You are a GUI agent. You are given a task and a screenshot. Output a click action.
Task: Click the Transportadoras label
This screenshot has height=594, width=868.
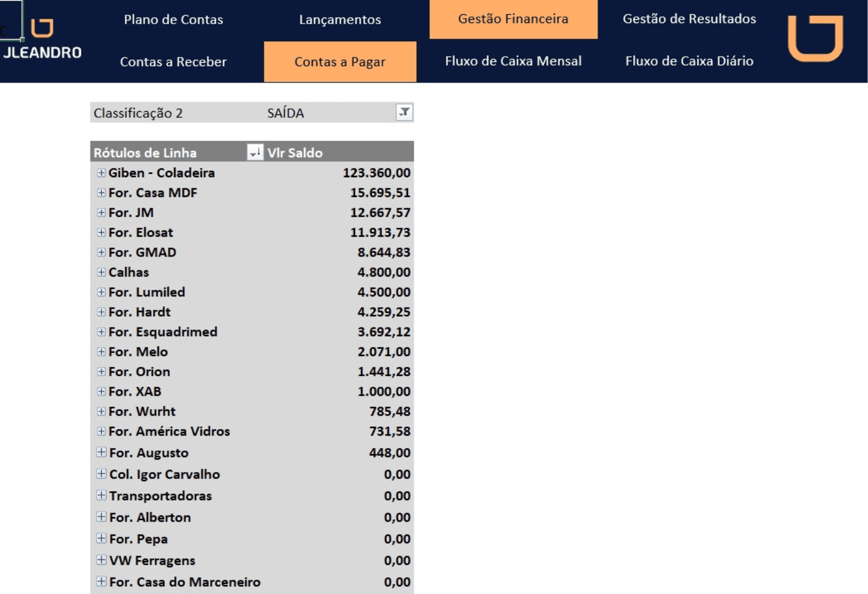[x=161, y=496]
